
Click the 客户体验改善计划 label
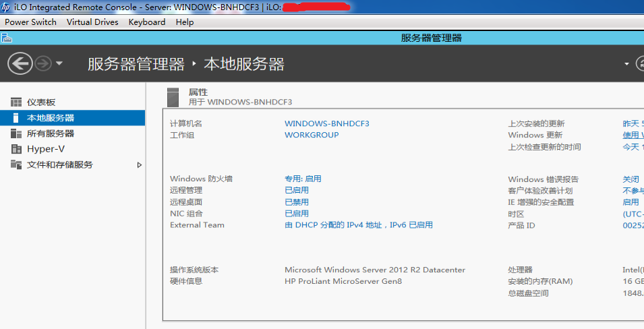[x=540, y=191]
